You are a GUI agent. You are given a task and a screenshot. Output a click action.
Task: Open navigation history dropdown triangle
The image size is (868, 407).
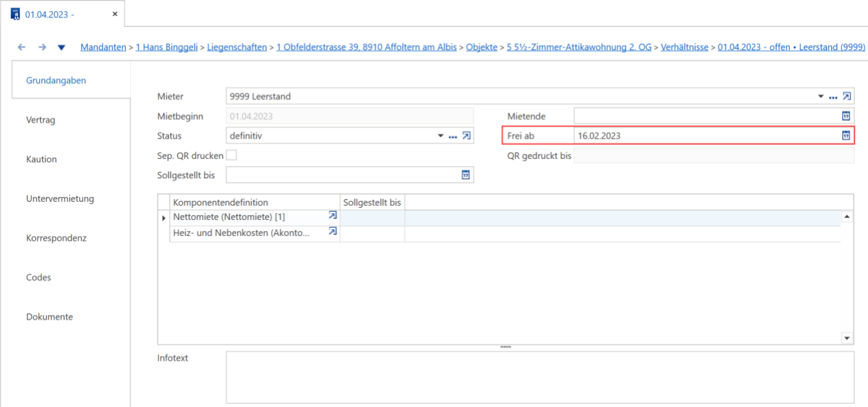click(x=61, y=47)
